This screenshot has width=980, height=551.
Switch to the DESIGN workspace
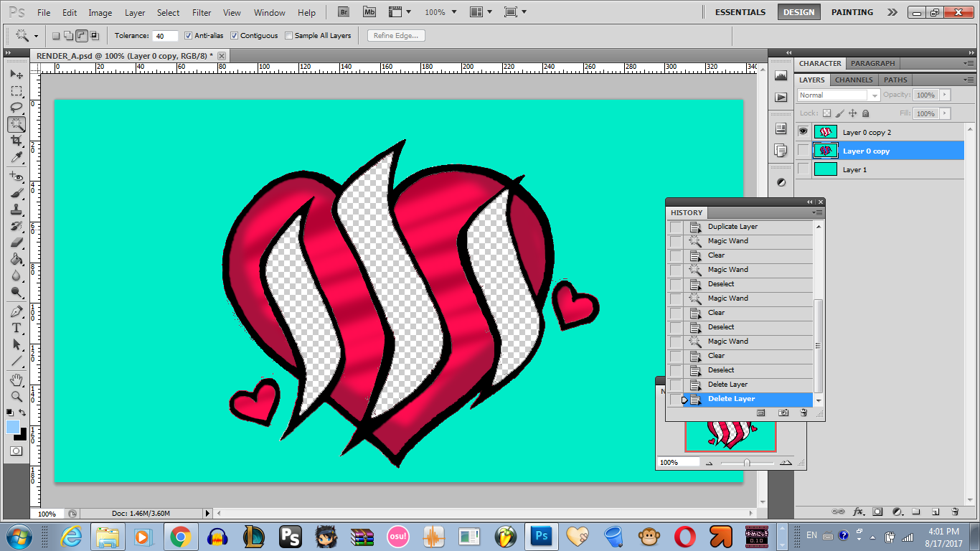click(798, 12)
